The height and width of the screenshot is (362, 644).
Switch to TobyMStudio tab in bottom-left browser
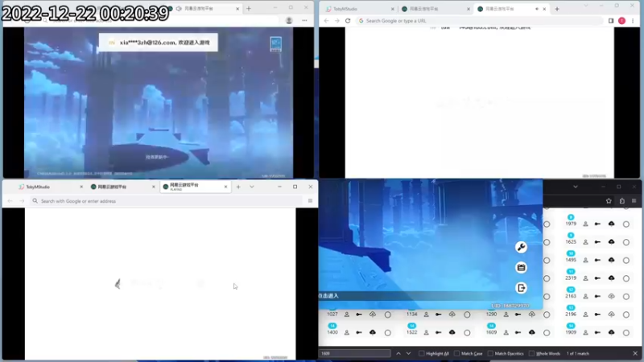pos(50,187)
